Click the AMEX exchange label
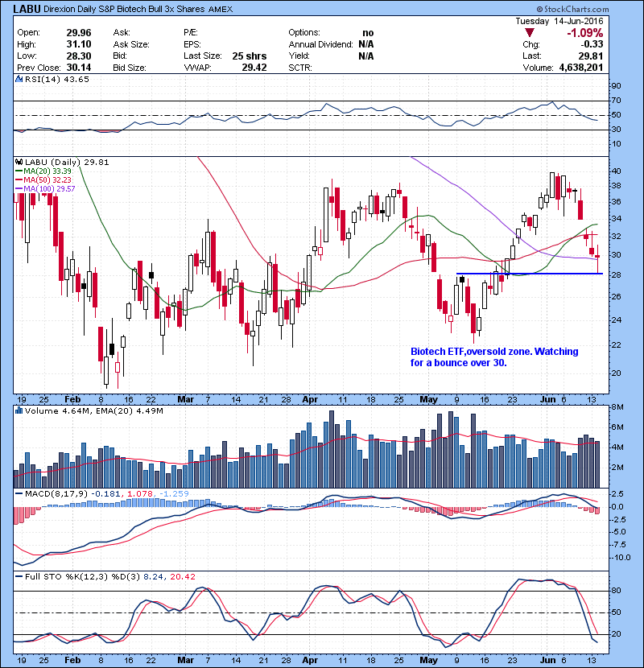This screenshot has height=668, width=644. 221,10
